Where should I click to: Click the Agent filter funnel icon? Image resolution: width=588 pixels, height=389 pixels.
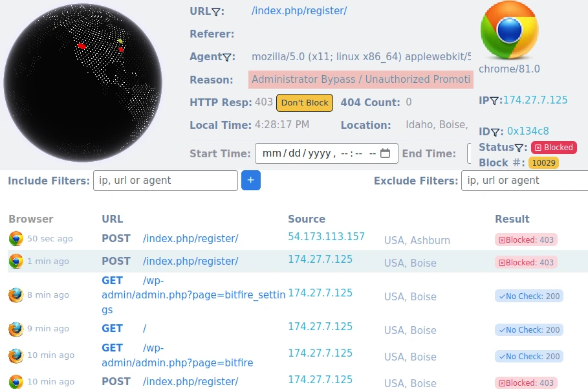point(227,58)
